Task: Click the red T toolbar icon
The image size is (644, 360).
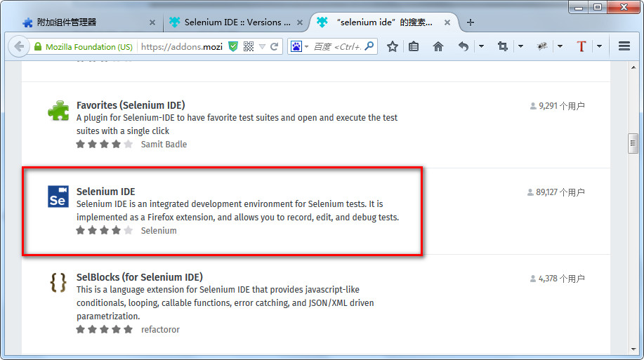Action: (581, 46)
